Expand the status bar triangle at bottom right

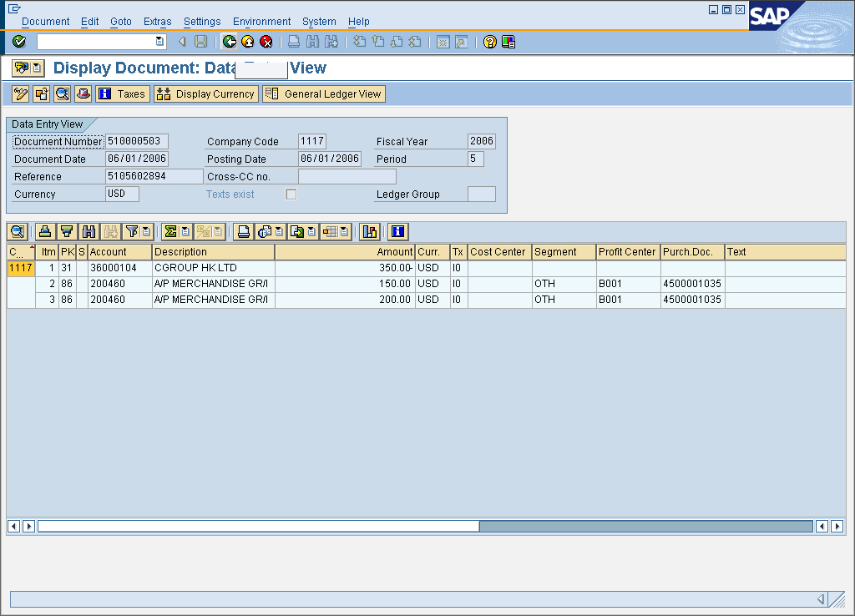click(x=821, y=599)
